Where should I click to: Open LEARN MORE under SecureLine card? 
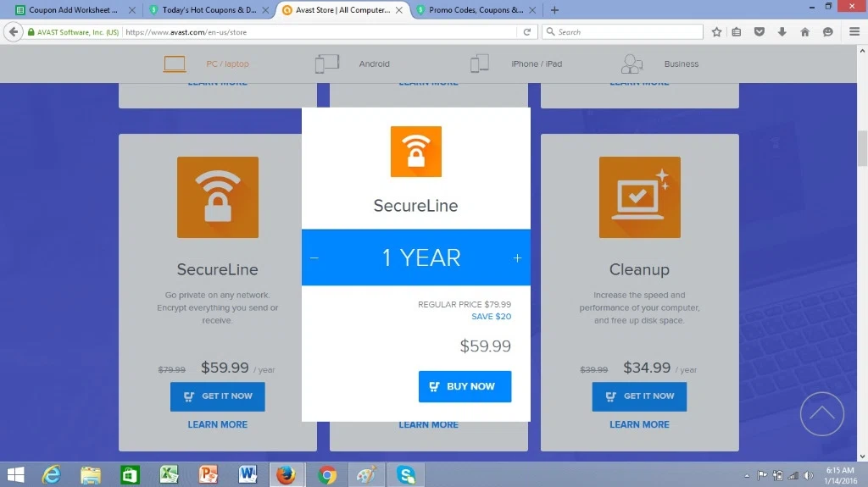(x=218, y=424)
